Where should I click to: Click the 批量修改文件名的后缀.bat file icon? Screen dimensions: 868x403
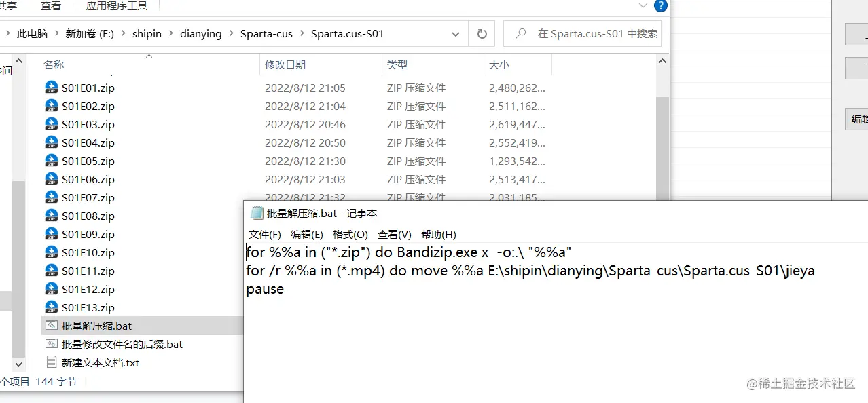(52, 344)
